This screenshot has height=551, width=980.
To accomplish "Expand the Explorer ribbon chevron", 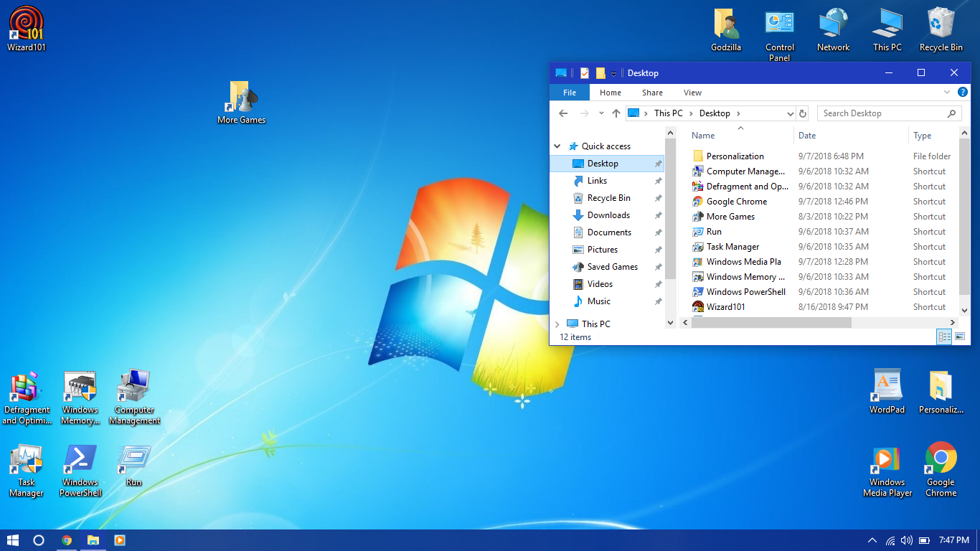I will tap(948, 92).
